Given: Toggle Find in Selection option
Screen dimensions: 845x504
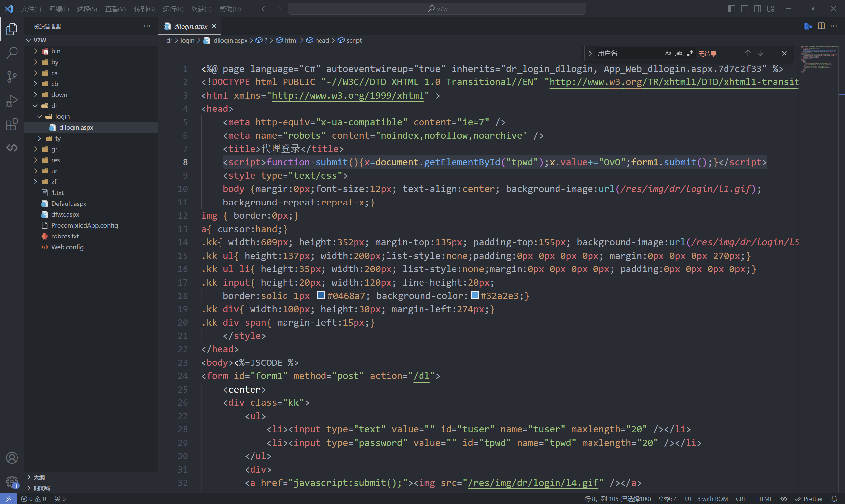Looking at the screenshot, I should [772, 53].
